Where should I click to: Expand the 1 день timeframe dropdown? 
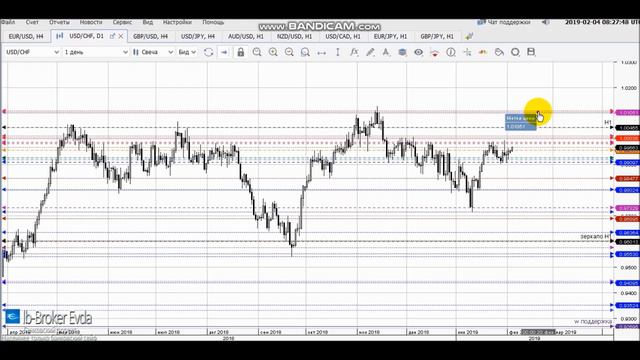click(x=125, y=52)
